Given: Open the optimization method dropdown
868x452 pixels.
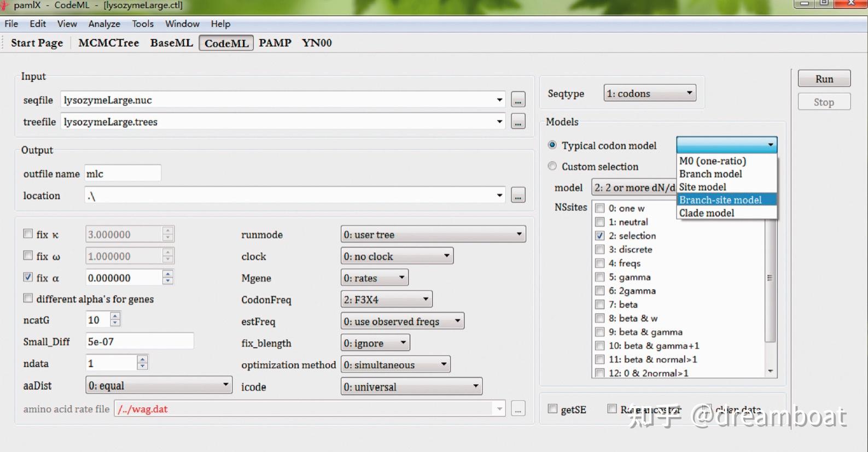Looking at the screenshot, I should [395, 365].
